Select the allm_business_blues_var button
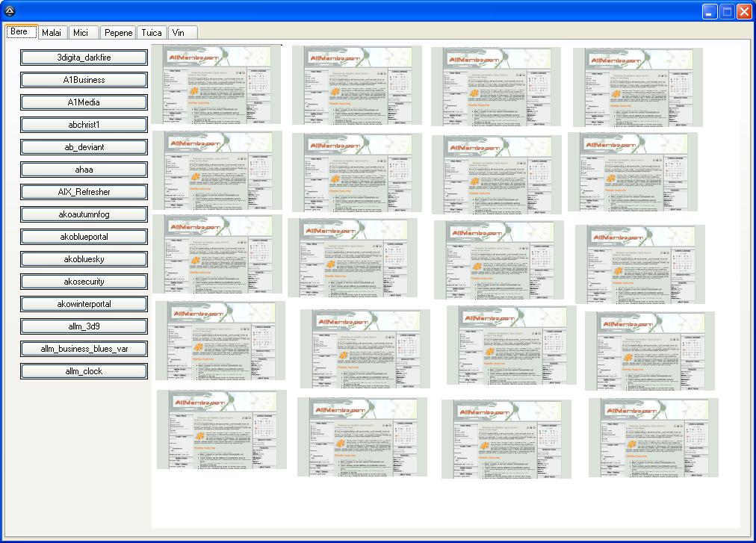756x543 pixels. (x=84, y=349)
